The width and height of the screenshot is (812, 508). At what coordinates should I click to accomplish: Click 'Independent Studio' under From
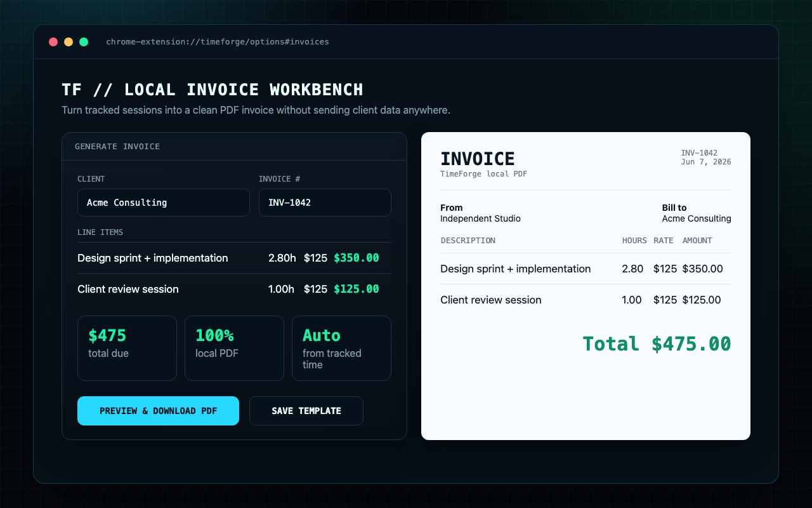(480, 218)
